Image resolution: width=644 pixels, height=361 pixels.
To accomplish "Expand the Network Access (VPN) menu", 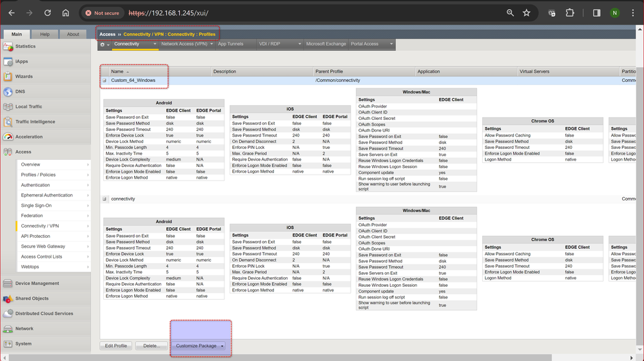I will 211,44.
